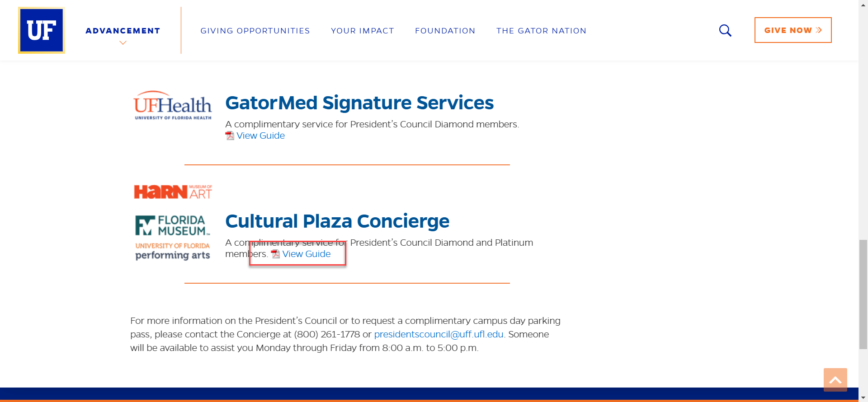Open the Cultural Plaza Concierge View Guide link
This screenshot has width=868, height=402.
click(x=307, y=254)
